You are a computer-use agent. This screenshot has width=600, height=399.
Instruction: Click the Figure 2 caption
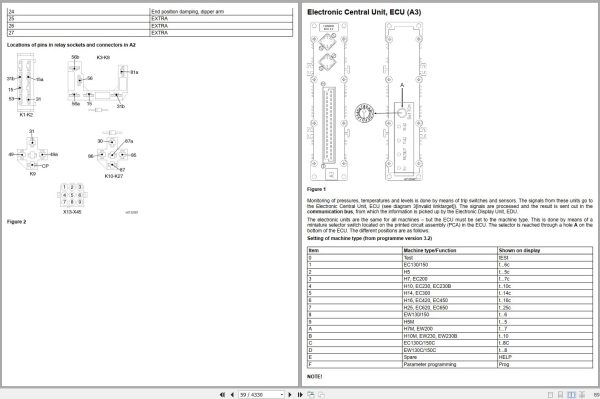16,222
